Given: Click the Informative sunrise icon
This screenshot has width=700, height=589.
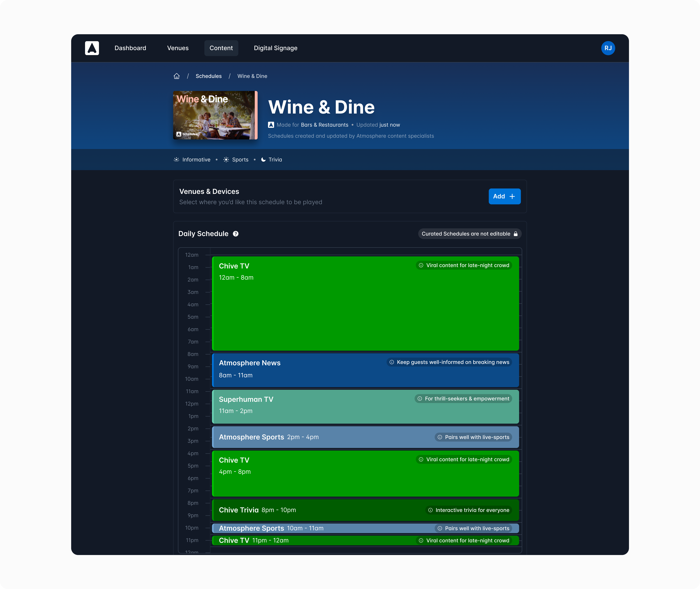Looking at the screenshot, I should pos(177,160).
